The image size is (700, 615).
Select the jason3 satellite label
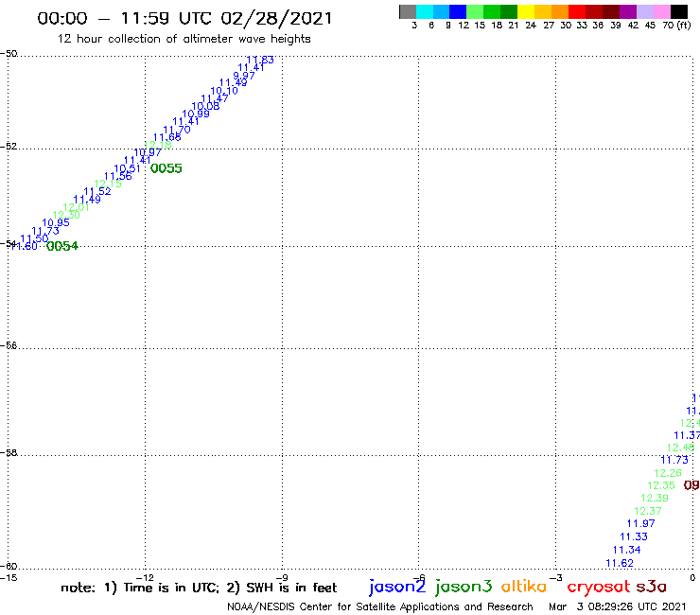tap(464, 587)
